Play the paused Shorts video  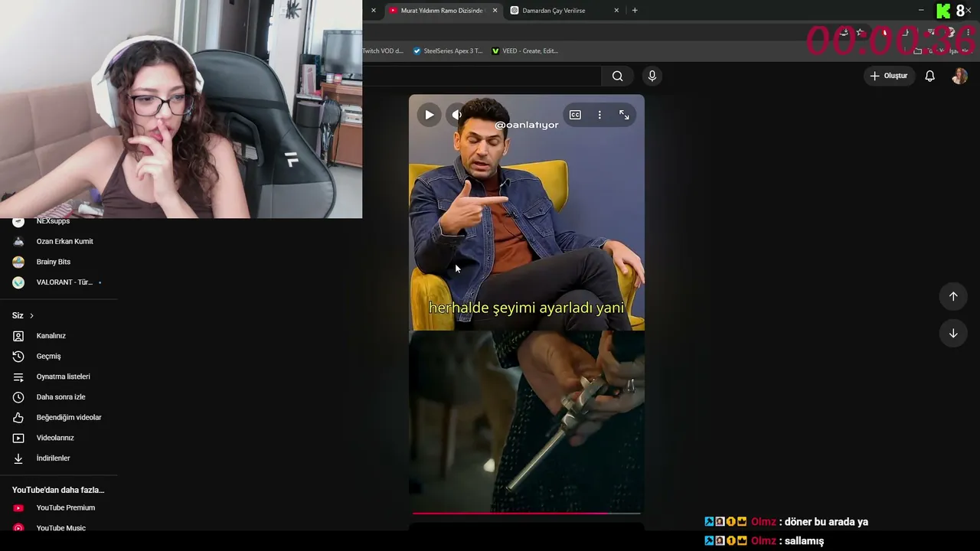point(429,115)
